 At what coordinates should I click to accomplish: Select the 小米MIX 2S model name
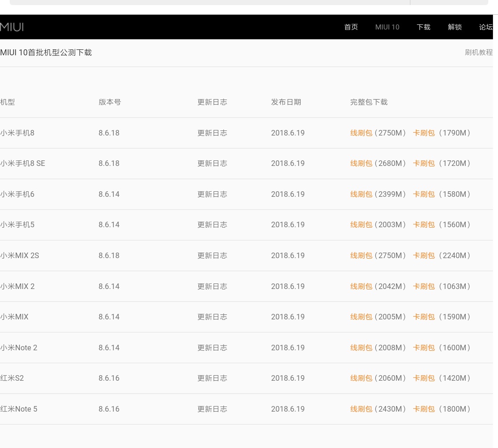19,255
